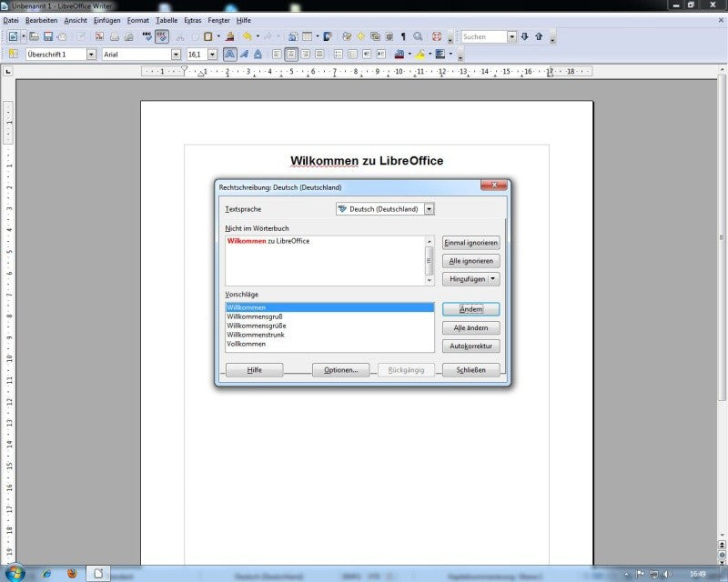Expand the paragraph style dropdown Überschrift 1
This screenshot has width=728, height=582.
point(92,55)
